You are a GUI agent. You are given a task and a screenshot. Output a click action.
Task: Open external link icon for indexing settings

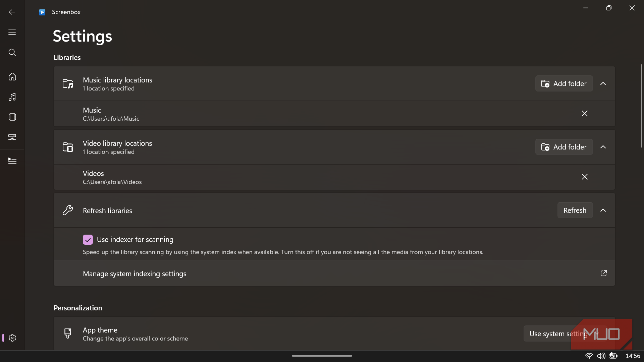click(x=603, y=273)
